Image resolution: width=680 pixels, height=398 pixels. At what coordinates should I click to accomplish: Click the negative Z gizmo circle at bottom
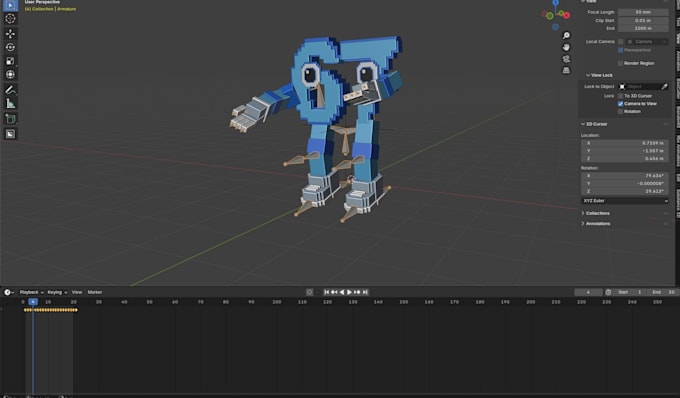click(x=556, y=27)
